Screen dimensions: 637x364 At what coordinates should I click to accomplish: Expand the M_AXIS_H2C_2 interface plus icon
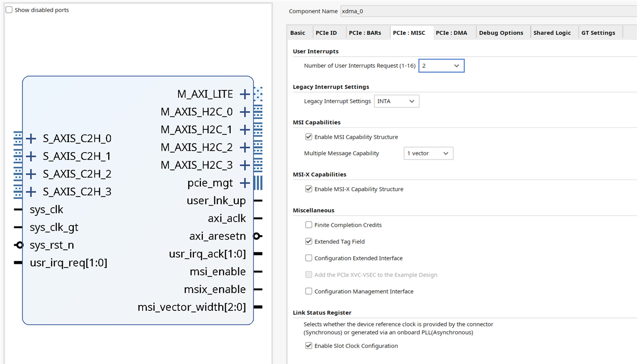tap(245, 148)
